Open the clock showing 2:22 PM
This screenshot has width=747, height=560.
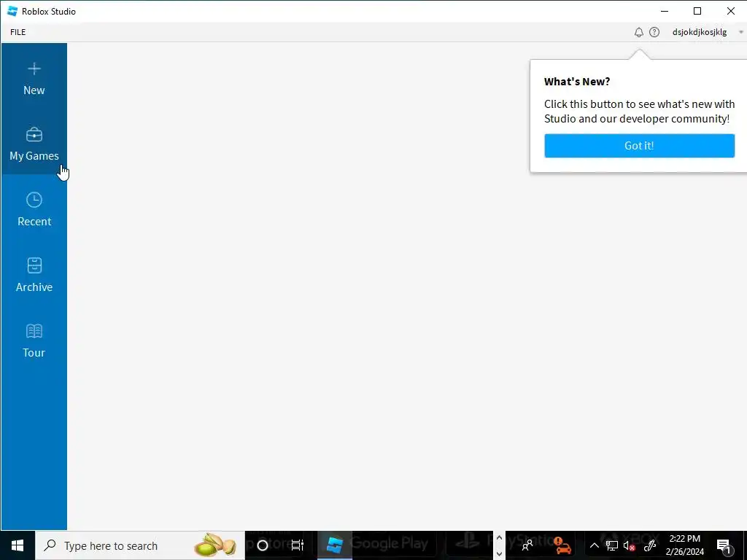[684, 545]
